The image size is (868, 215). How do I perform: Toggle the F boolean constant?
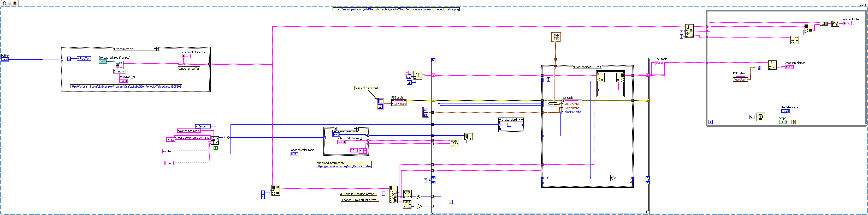pos(215,148)
